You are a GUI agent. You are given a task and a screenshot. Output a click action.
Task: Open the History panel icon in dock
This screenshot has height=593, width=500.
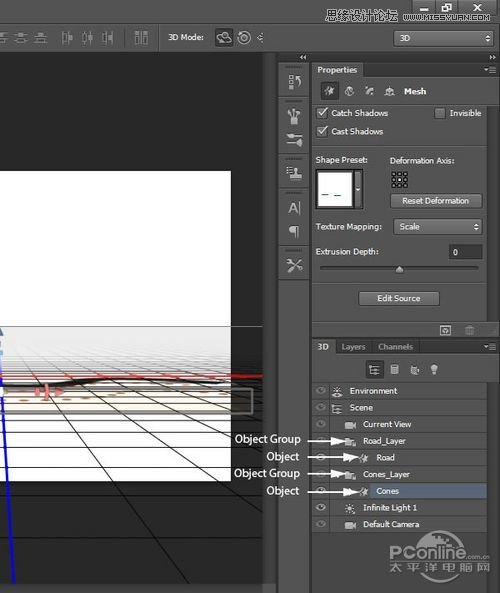pyautogui.click(x=294, y=82)
